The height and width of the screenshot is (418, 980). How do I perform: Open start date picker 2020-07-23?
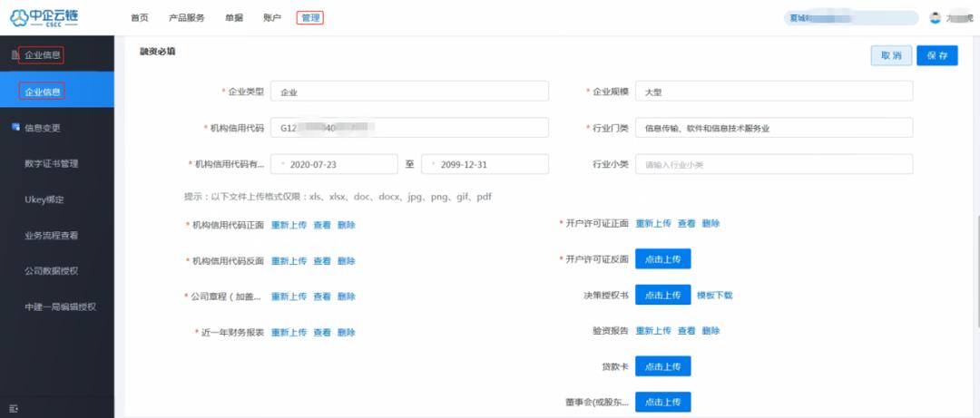[334, 164]
